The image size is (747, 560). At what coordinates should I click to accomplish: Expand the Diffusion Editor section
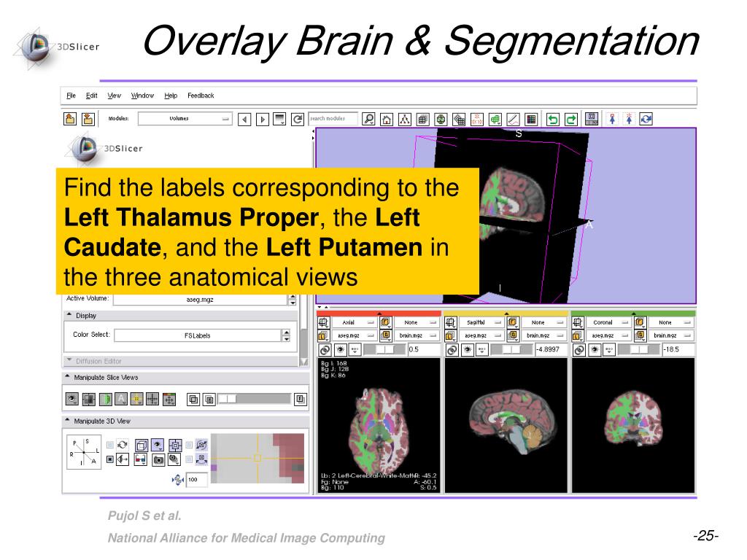(181, 361)
